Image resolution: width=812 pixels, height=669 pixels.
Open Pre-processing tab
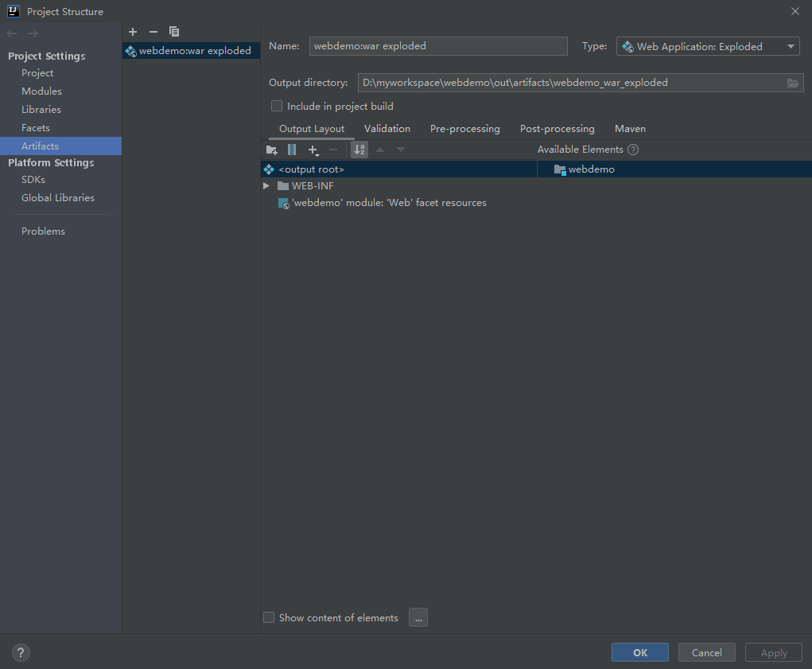(x=465, y=129)
